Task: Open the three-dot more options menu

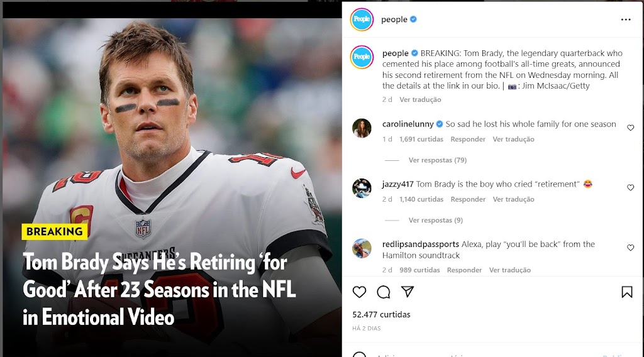Action: (626, 19)
